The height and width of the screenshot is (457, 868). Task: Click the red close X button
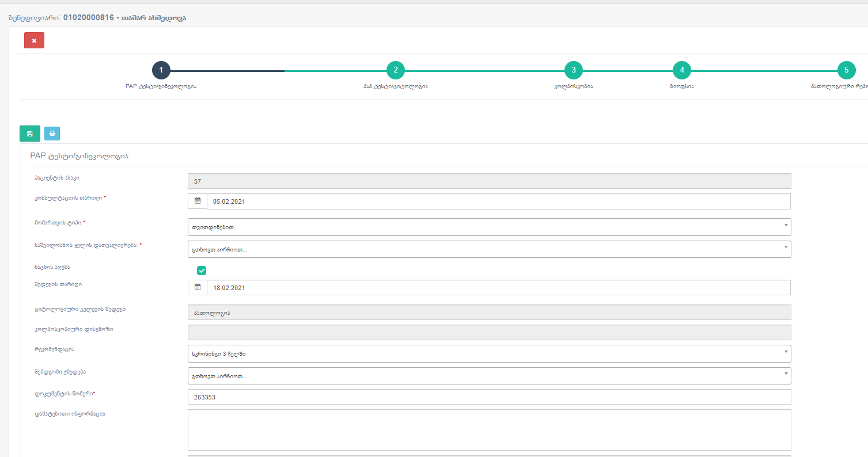click(x=34, y=40)
